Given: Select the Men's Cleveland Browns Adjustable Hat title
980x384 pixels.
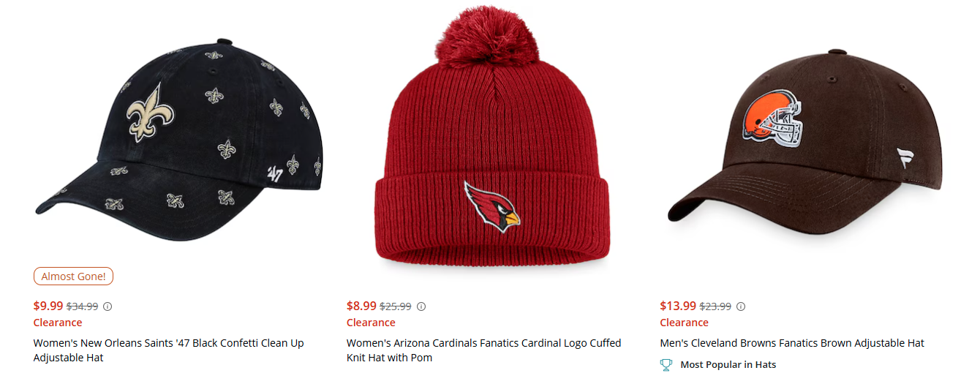Looking at the screenshot, I should (792, 343).
